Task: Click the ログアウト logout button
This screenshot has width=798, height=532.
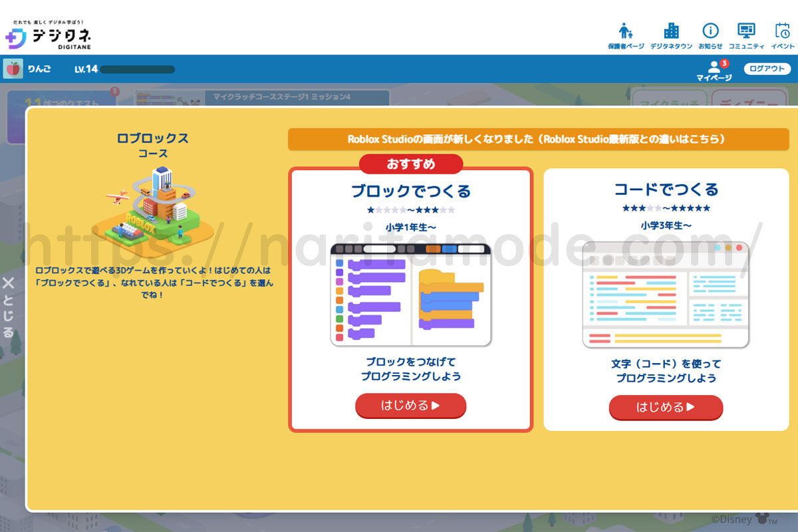Action: point(767,68)
